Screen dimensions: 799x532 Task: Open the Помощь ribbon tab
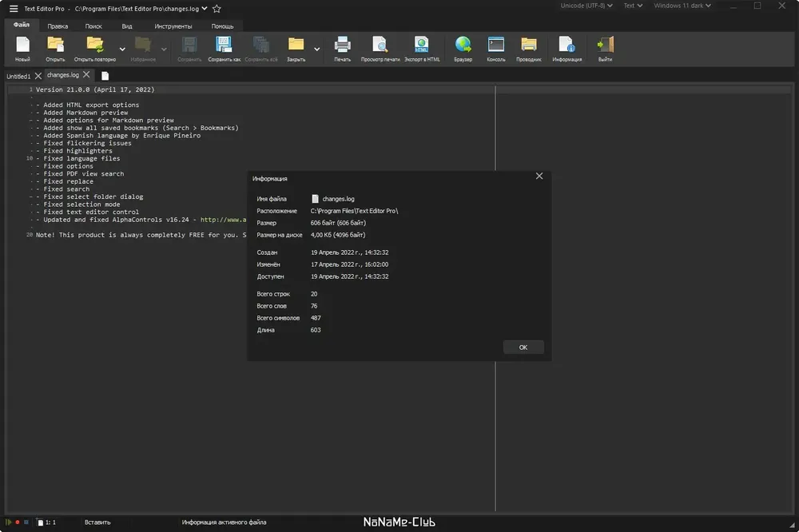pyautogui.click(x=222, y=26)
